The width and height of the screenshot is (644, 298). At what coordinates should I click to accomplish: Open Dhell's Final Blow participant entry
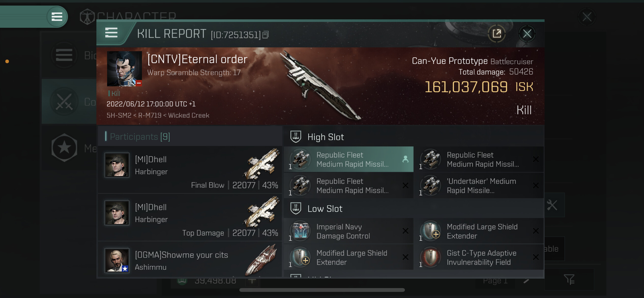coord(190,169)
